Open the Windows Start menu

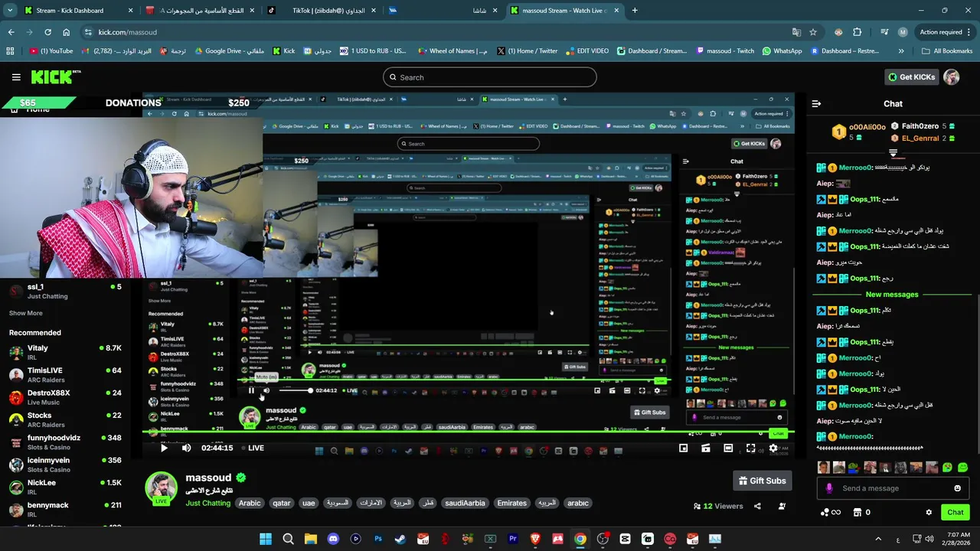pos(266,539)
